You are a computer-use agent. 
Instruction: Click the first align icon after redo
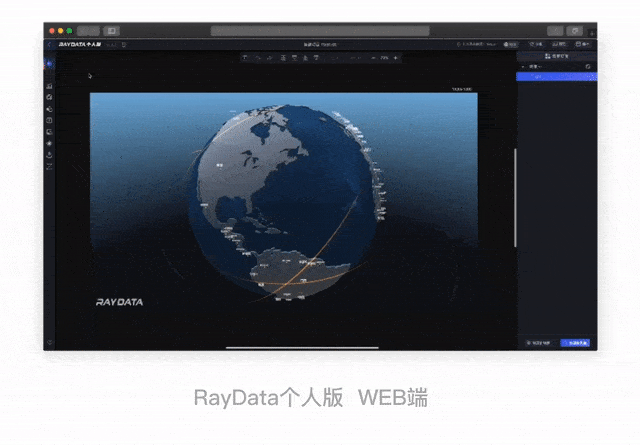(283, 58)
